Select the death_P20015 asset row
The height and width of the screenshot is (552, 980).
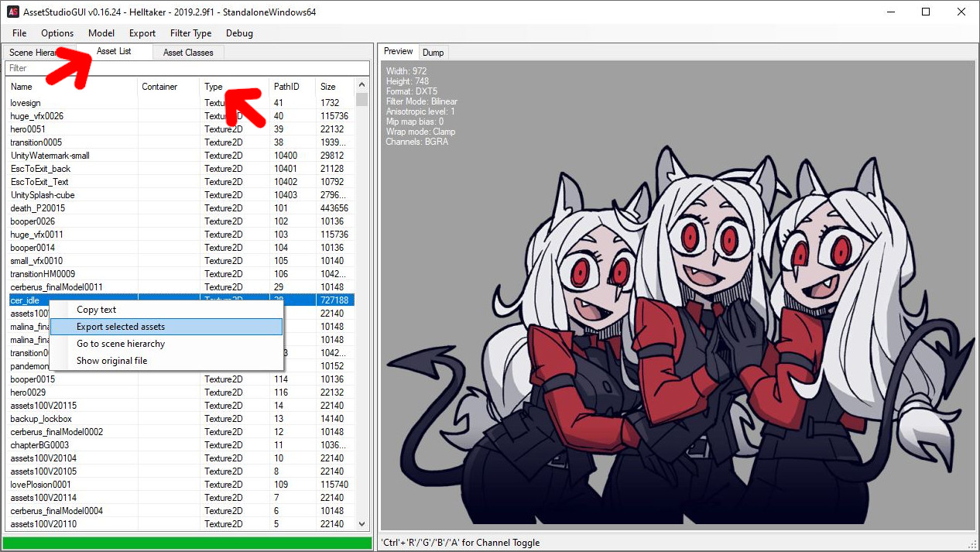click(180, 208)
